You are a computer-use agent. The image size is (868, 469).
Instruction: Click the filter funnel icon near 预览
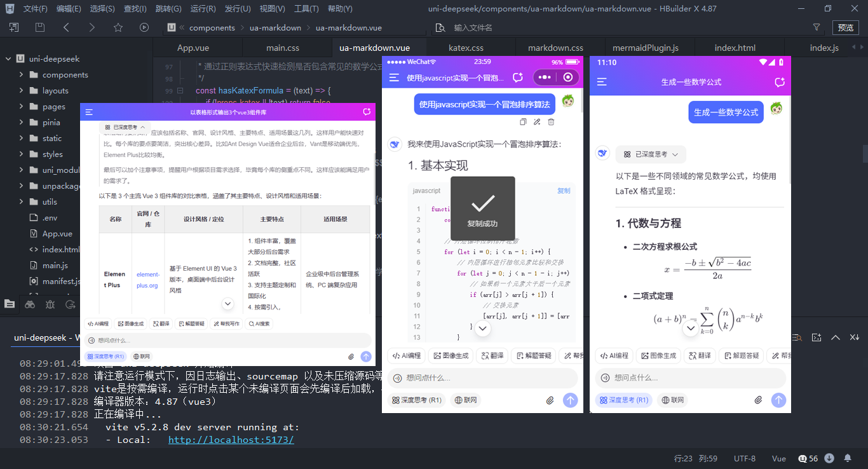tap(817, 27)
